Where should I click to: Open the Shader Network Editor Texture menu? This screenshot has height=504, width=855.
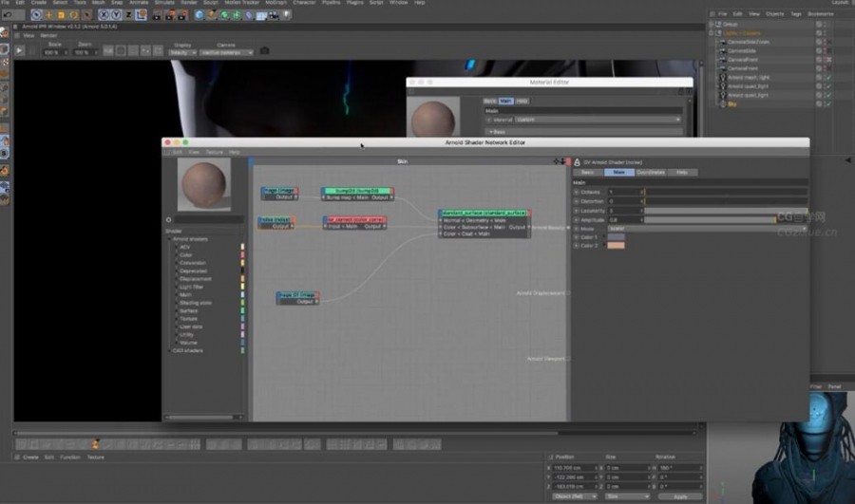(215, 152)
